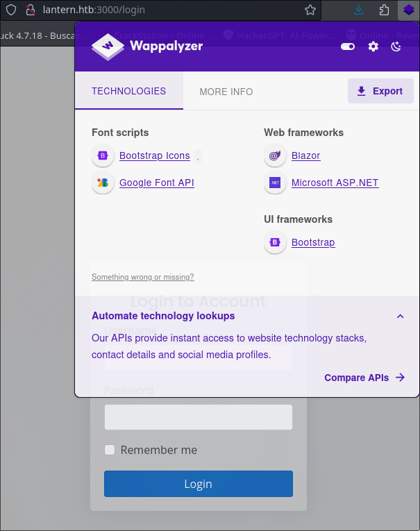Viewport: 420px width, 531px height.
Task: Open Wappalyzer settings gear
Action: click(373, 47)
